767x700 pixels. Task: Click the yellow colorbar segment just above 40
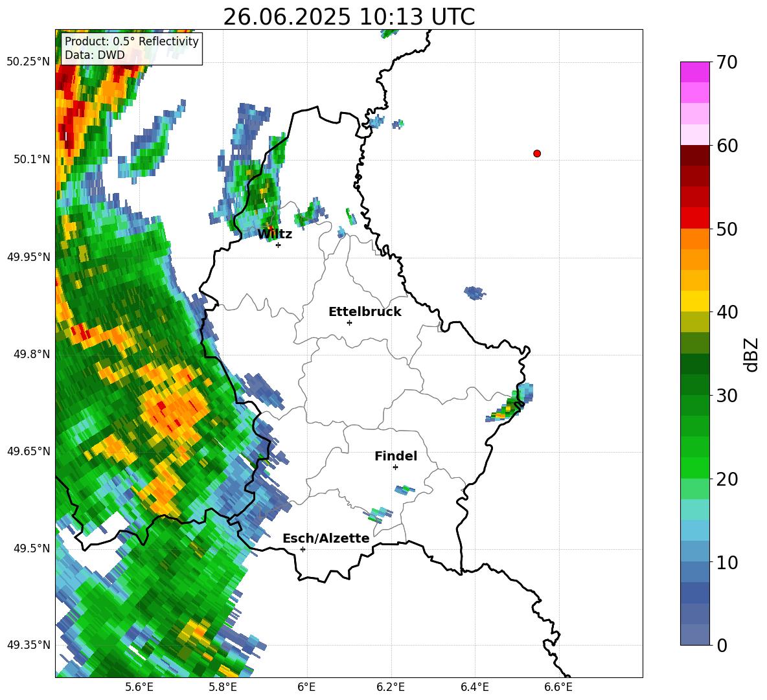point(694,301)
